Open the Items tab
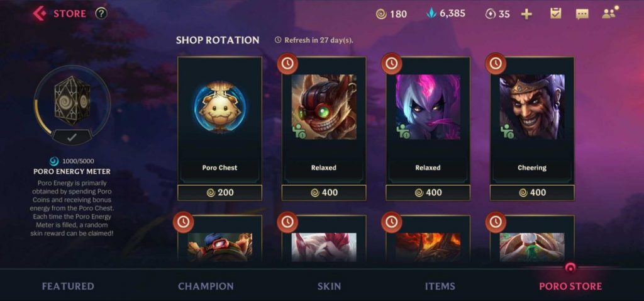The width and height of the screenshot is (644, 301). click(440, 286)
